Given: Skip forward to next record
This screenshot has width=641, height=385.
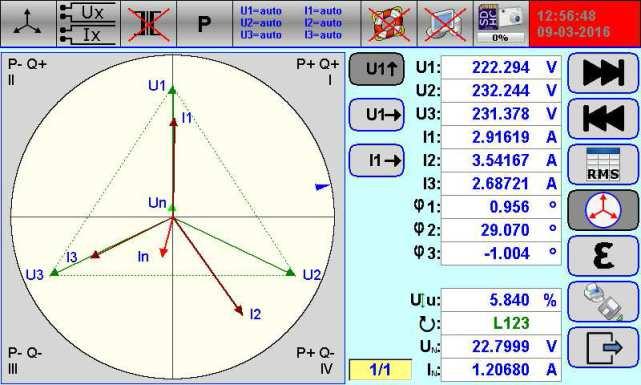Looking at the screenshot, I should click(603, 73).
